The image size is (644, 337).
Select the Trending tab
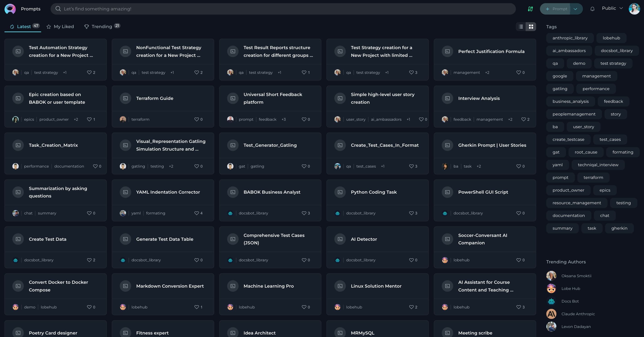point(102,26)
